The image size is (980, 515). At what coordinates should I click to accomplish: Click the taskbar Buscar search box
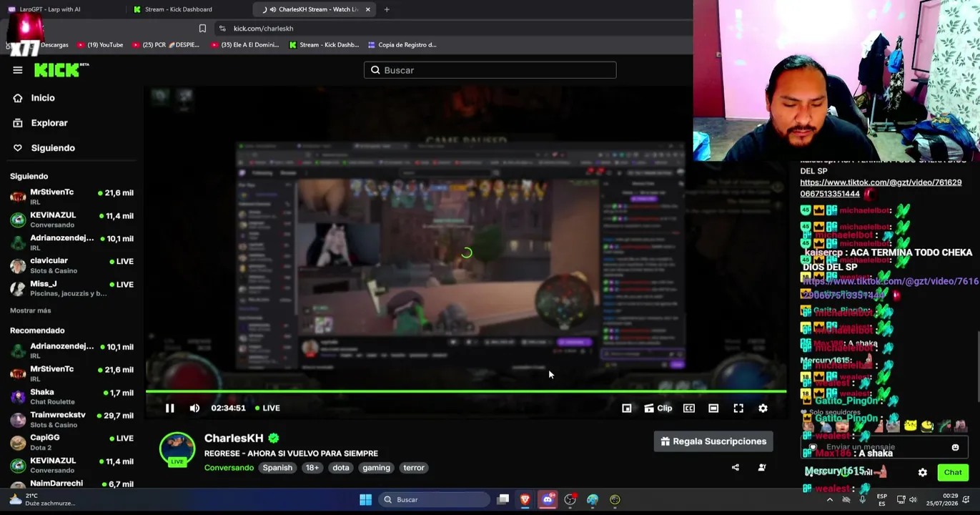tap(435, 500)
